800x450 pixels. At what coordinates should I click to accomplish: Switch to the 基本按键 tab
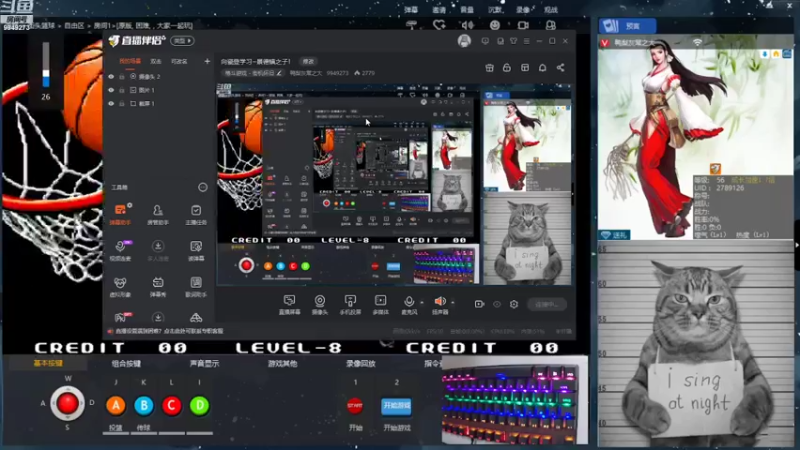click(48, 363)
